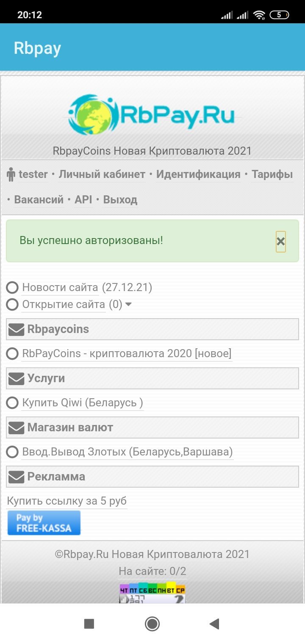Click Купить ссылку за 5 руб link
This screenshot has height=644, width=305.
(67, 501)
